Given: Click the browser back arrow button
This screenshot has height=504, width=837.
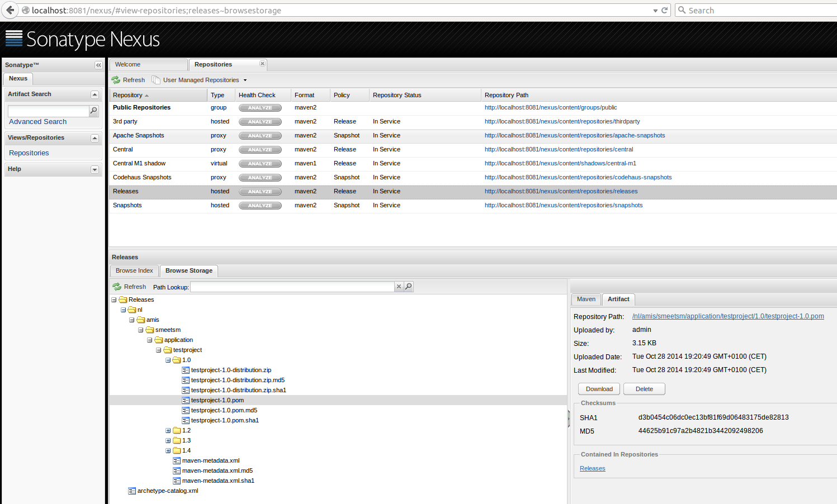Looking at the screenshot, I should click(x=10, y=10).
